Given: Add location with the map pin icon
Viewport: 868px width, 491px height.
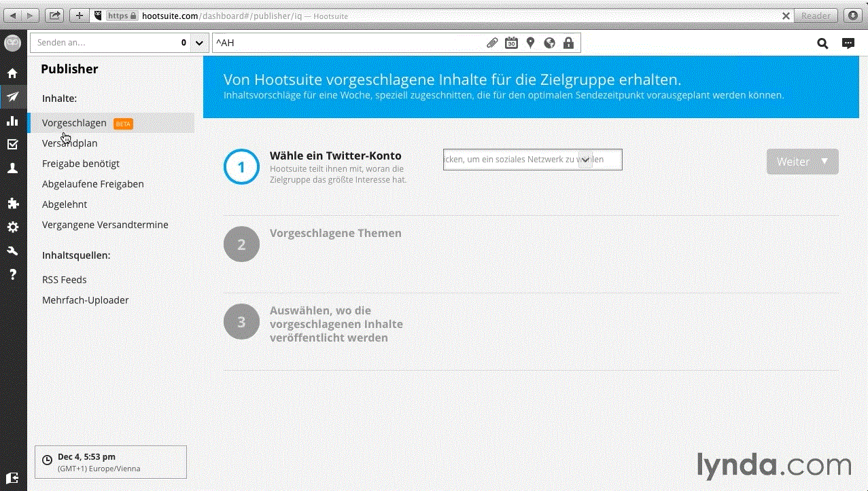Looking at the screenshot, I should [x=530, y=43].
